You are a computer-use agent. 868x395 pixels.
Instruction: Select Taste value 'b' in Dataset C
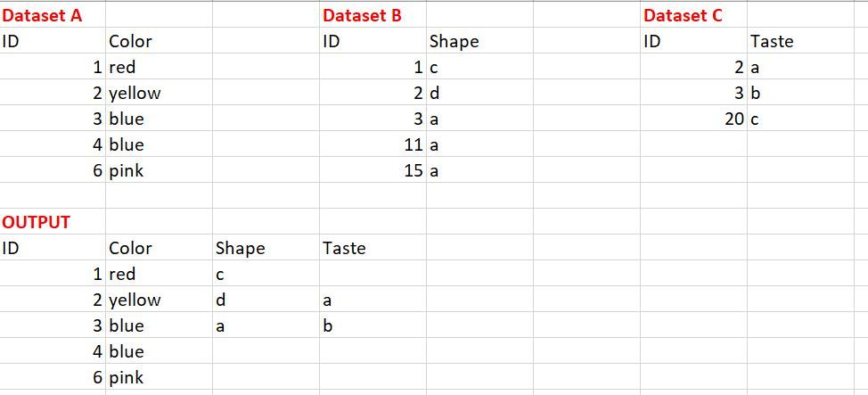point(756,93)
